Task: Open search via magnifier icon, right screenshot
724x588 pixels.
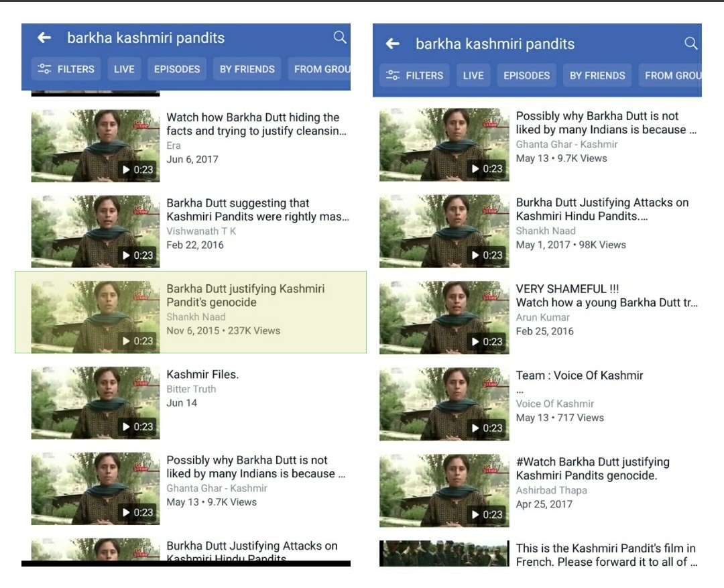Action: 690,44
